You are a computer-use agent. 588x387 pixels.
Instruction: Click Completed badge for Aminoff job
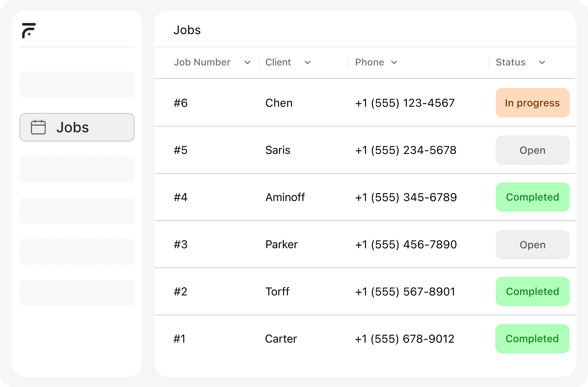pos(532,197)
